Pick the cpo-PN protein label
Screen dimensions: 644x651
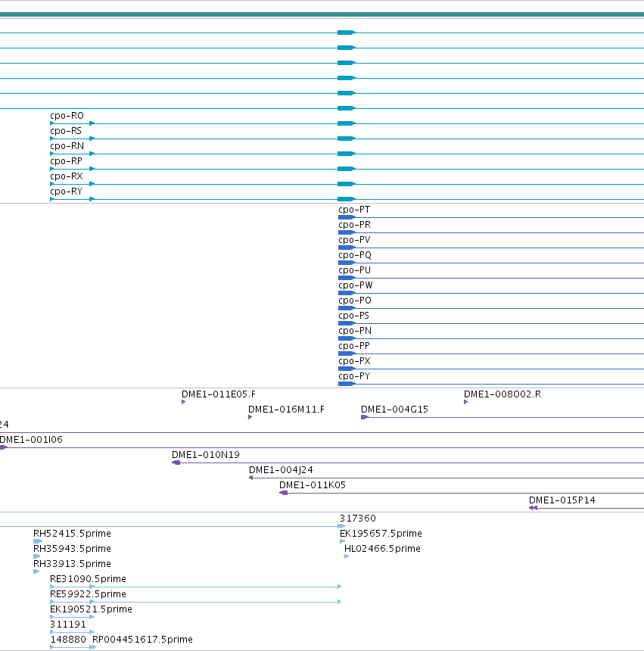click(355, 331)
